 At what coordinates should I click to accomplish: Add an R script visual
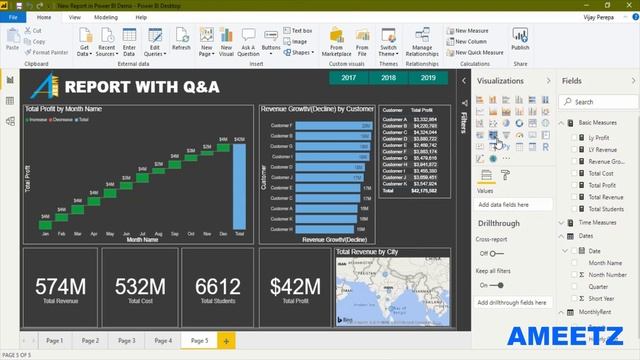pyautogui.click(x=545, y=147)
